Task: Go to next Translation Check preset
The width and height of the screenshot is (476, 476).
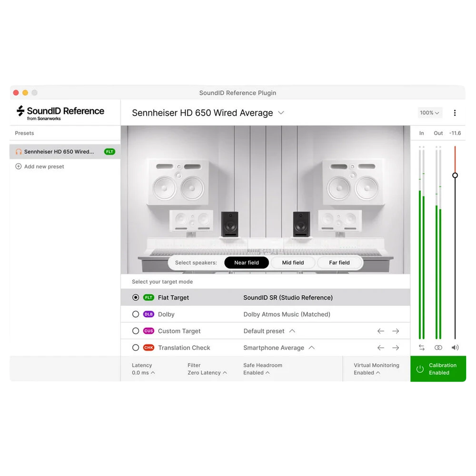Action: coord(395,347)
